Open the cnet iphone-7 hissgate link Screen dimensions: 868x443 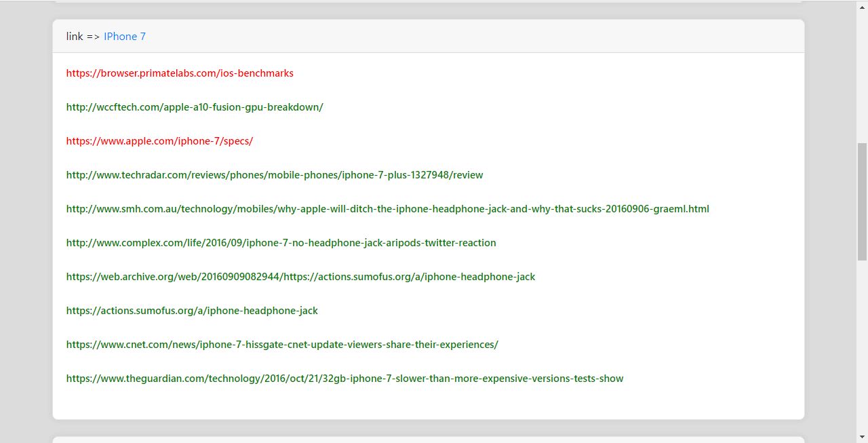point(282,345)
